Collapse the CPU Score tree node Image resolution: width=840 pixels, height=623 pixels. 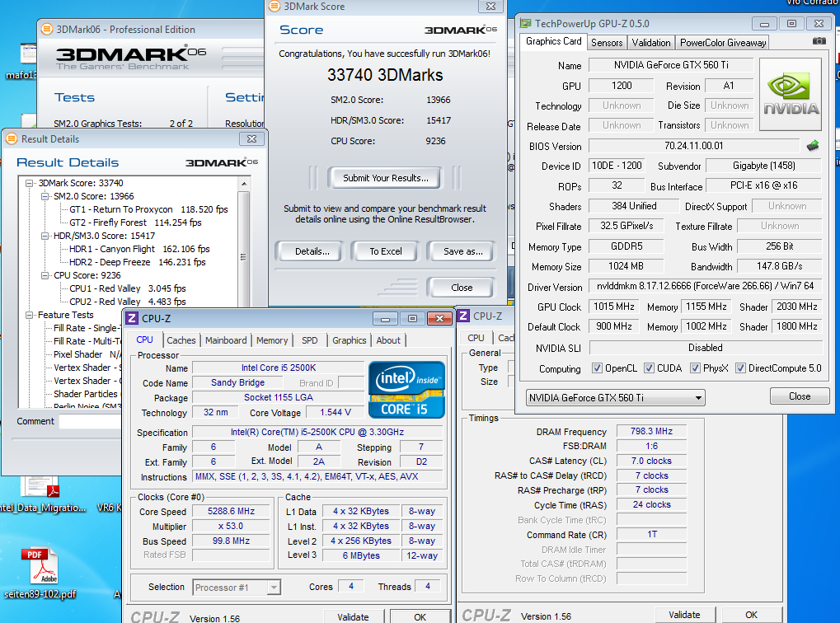tap(45, 275)
